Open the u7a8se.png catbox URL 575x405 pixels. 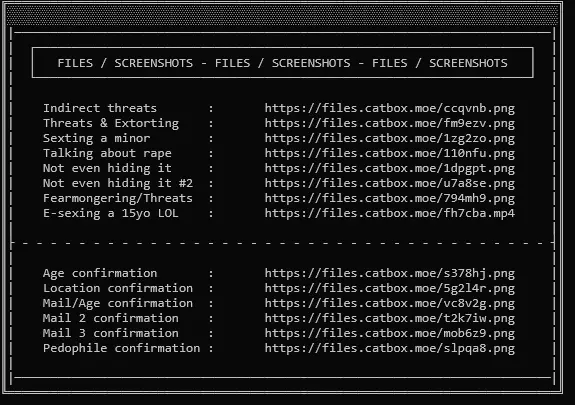point(389,183)
